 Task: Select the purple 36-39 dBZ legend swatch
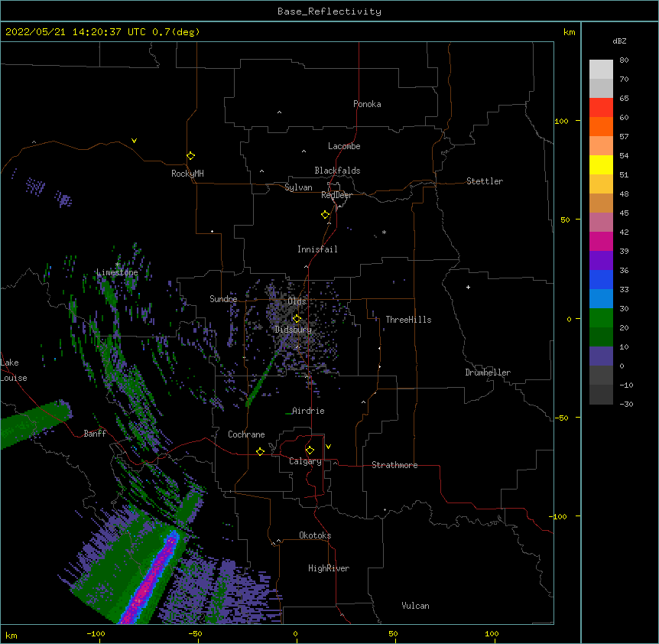[601, 261]
